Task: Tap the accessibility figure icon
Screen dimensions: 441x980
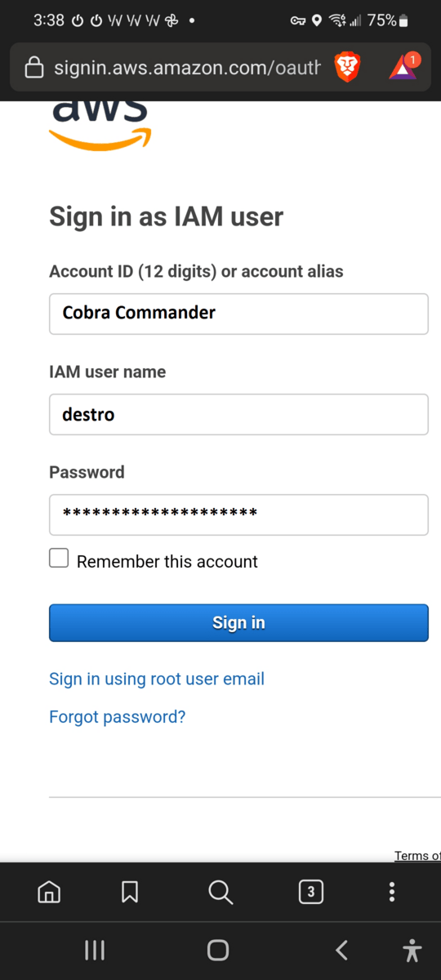Action: point(412,950)
